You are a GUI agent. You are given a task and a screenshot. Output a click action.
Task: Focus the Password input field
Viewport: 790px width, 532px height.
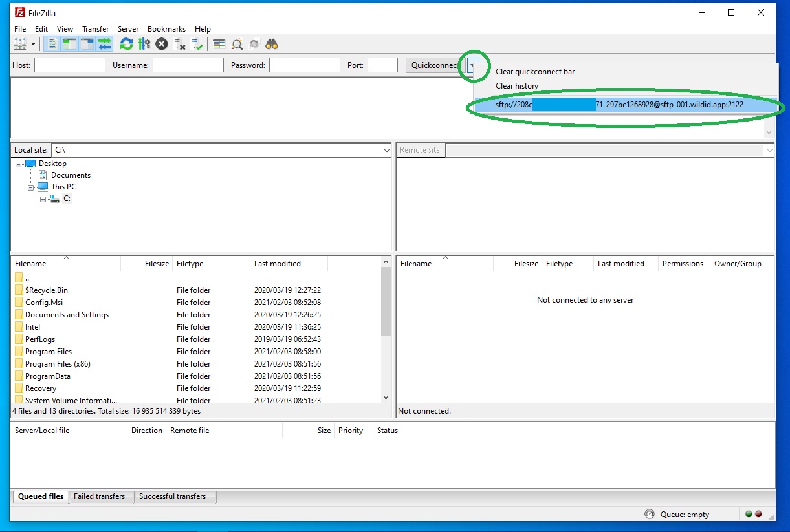pyautogui.click(x=305, y=65)
